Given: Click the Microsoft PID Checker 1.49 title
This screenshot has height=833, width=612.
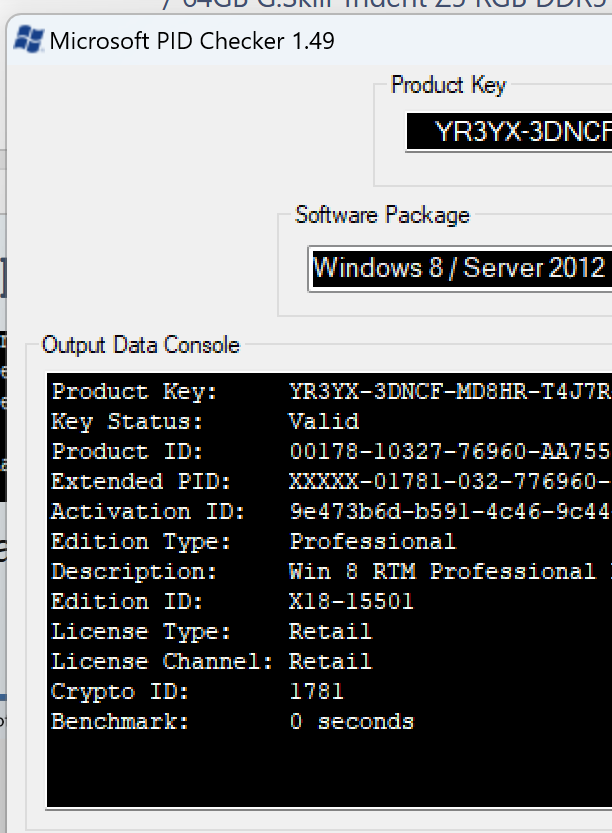Looking at the screenshot, I should click(192, 41).
